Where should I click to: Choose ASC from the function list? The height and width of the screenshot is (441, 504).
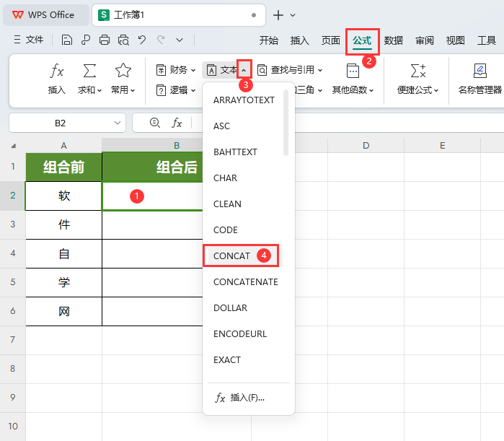[x=244, y=126]
